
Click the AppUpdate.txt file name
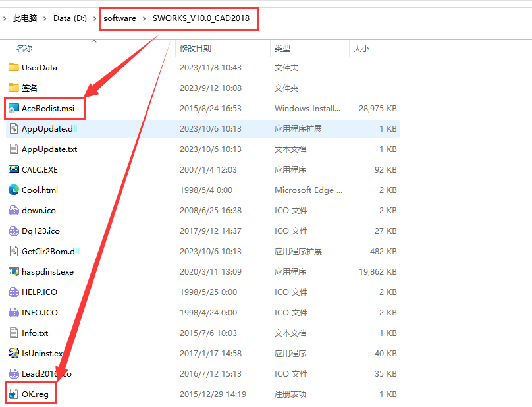[x=49, y=149]
